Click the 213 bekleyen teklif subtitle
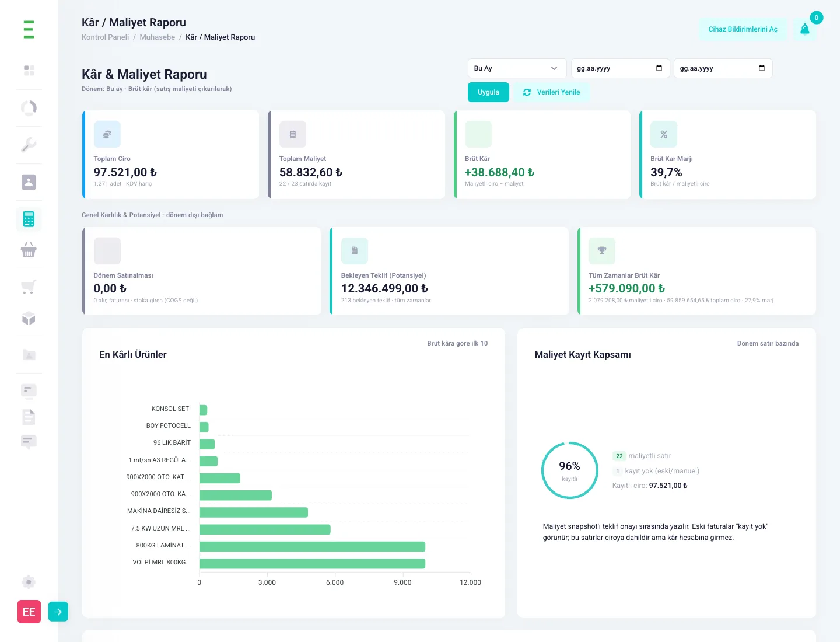The image size is (840, 642). [x=386, y=301]
